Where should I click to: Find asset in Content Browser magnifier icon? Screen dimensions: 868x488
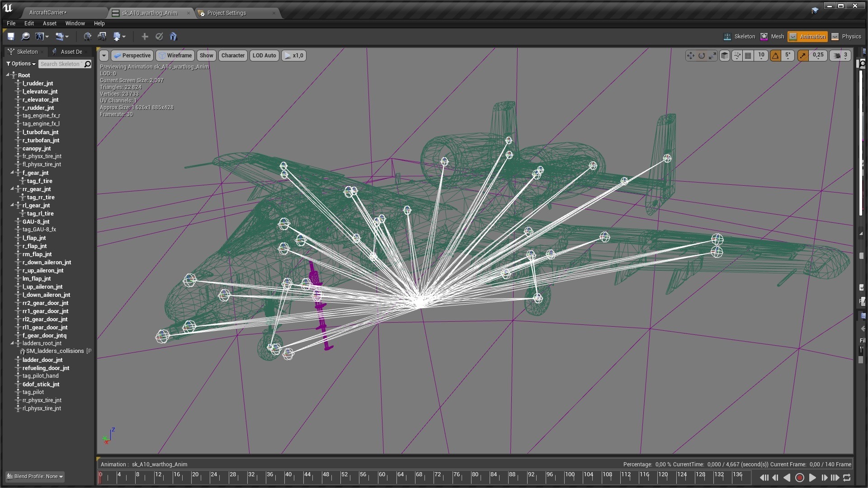25,37
